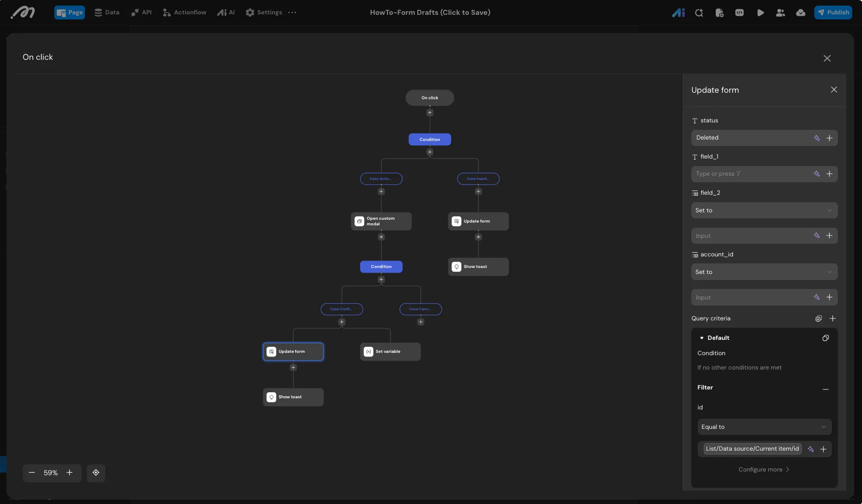Expand Configure more options
Viewport: 862px width, 504px height.
764,470
